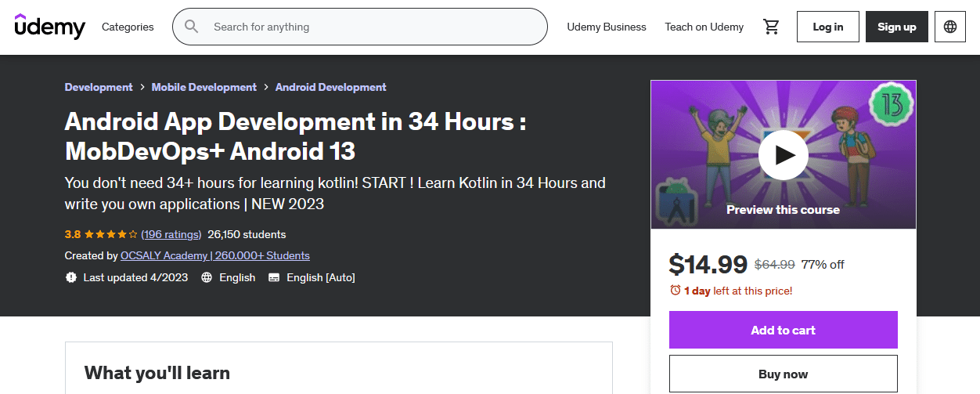Open the shopping cart icon
The image size is (980, 394).
coord(771,27)
